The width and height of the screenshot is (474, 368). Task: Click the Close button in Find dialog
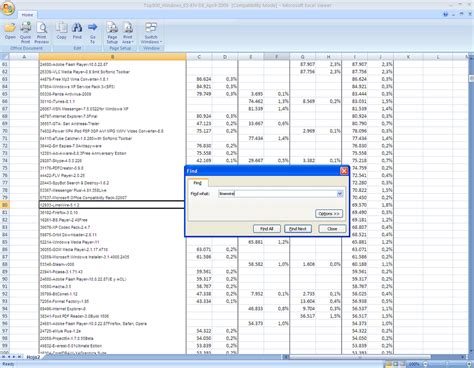332,229
